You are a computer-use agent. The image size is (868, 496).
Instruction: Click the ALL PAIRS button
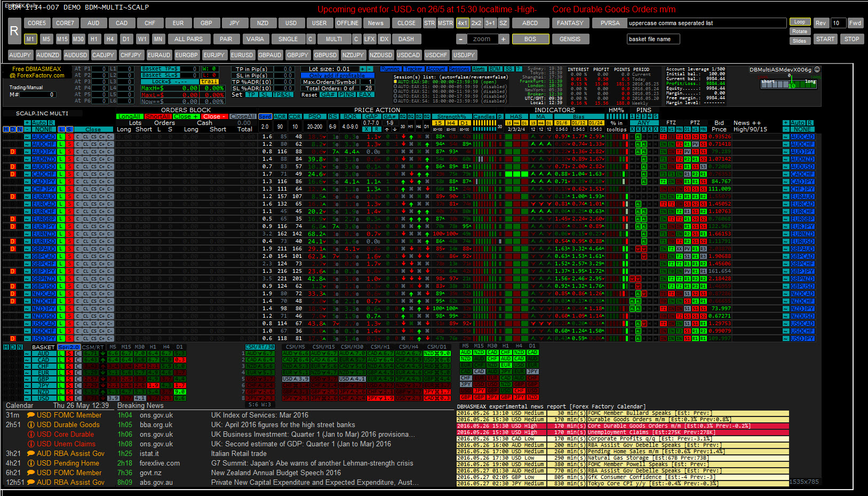pos(188,39)
